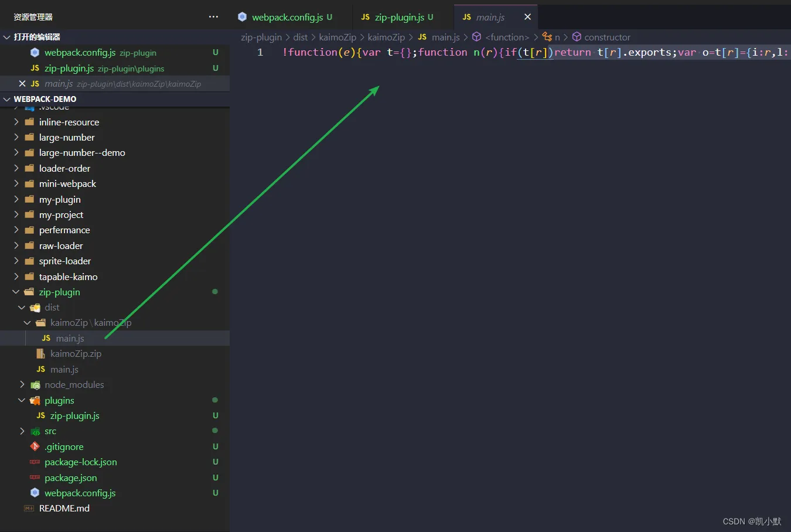Screen dimensions: 791x532
Task: Collapse the 打开的编辑器 section
Action: coord(7,37)
